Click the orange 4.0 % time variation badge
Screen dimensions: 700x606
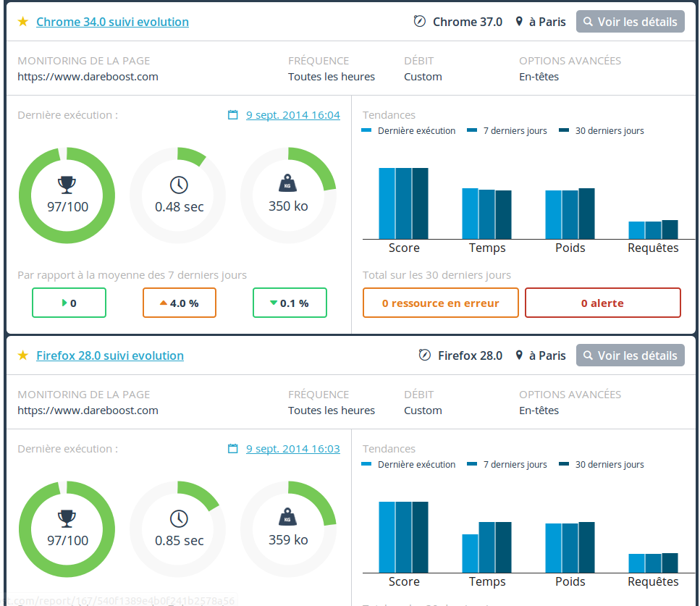click(179, 303)
